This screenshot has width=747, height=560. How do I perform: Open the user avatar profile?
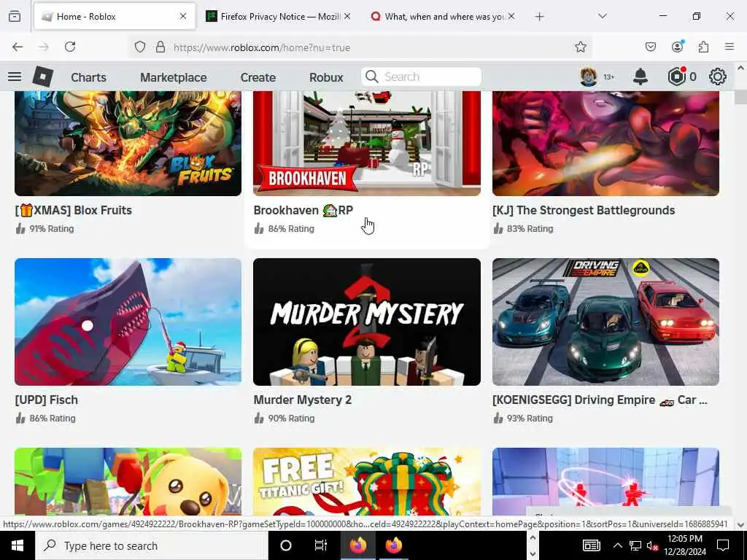point(589,77)
